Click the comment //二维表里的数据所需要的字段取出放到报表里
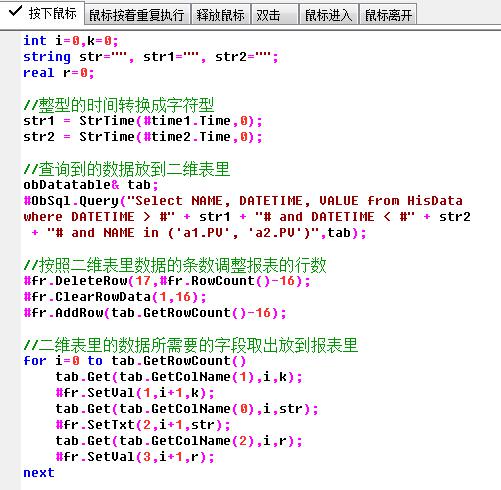This screenshot has height=490, width=501. point(191,345)
